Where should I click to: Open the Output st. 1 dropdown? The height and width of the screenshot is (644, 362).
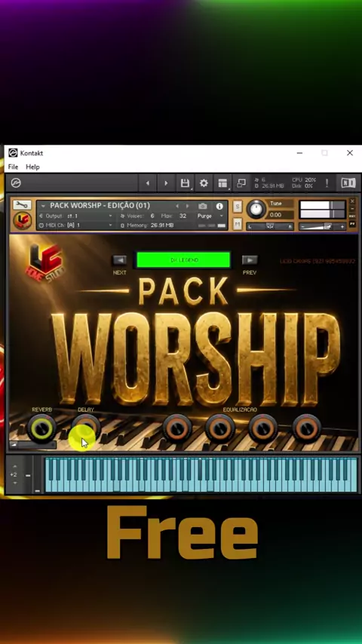(x=75, y=216)
